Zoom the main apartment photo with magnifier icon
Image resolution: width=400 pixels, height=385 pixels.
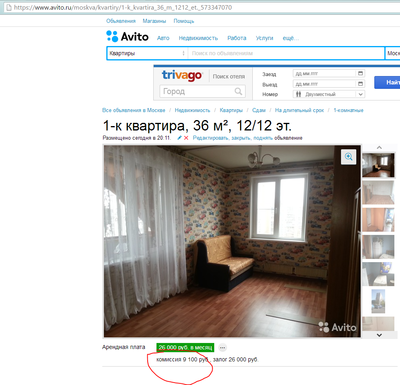(x=349, y=157)
